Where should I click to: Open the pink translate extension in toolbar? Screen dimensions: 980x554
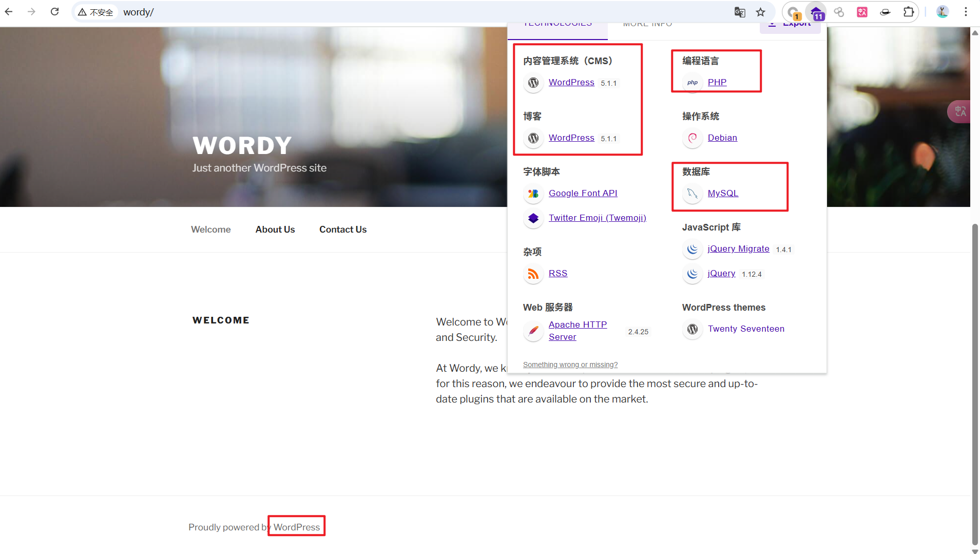[x=862, y=12]
